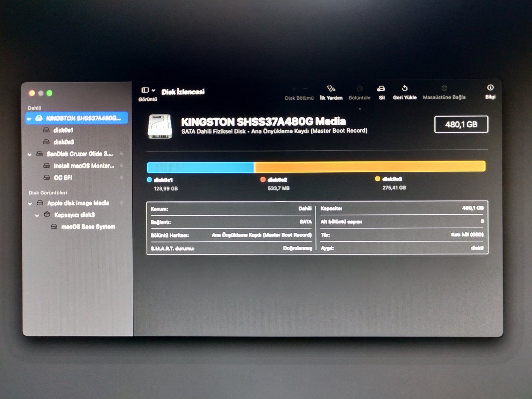Select disk0s1 volume in the sidebar
The height and width of the screenshot is (399, 532).
point(63,130)
